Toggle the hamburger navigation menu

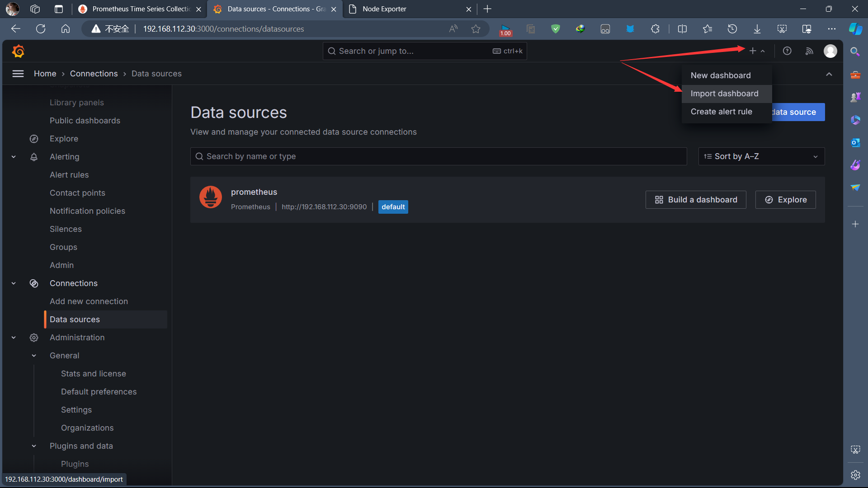18,73
